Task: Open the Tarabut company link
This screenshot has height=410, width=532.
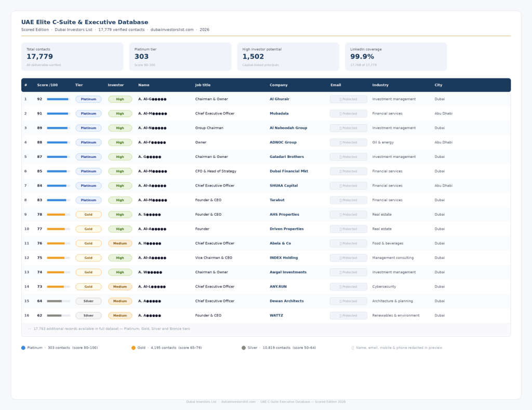Action: coord(277,200)
